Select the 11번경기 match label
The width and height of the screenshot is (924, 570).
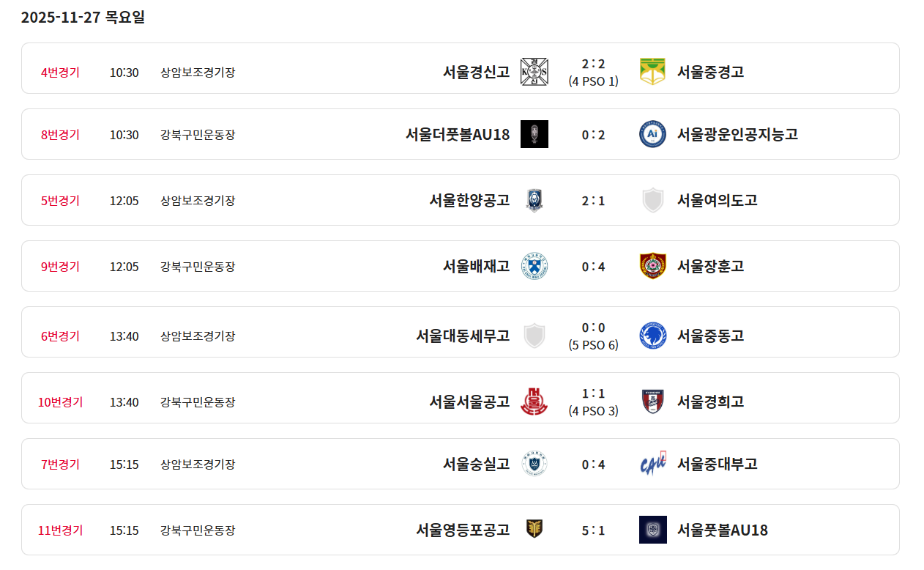point(60,530)
